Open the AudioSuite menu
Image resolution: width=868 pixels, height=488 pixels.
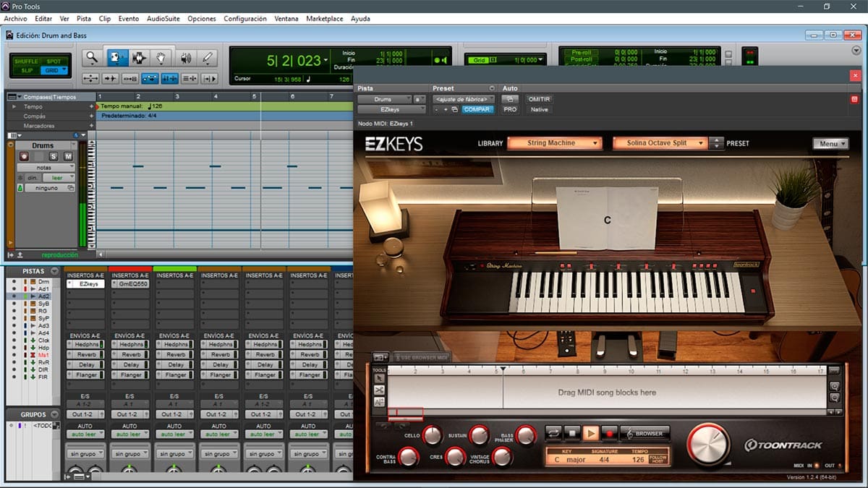[163, 18]
